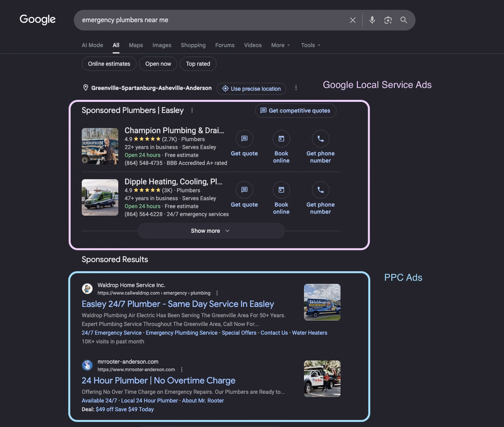Viewport: 504px width, 427px height.
Task: Open Champion Plumbing van thumbnail
Action: [100, 146]
